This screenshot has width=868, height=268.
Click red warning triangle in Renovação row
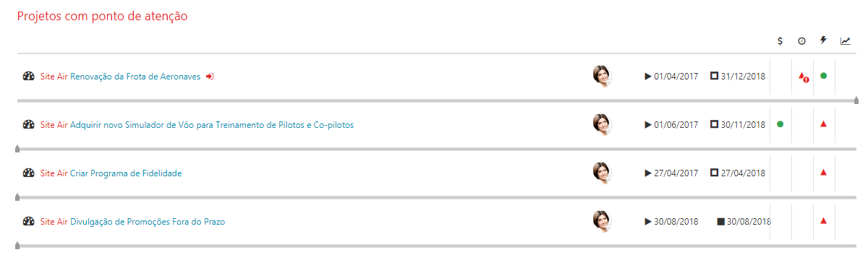pyautogui.click(x=803, y=77)
